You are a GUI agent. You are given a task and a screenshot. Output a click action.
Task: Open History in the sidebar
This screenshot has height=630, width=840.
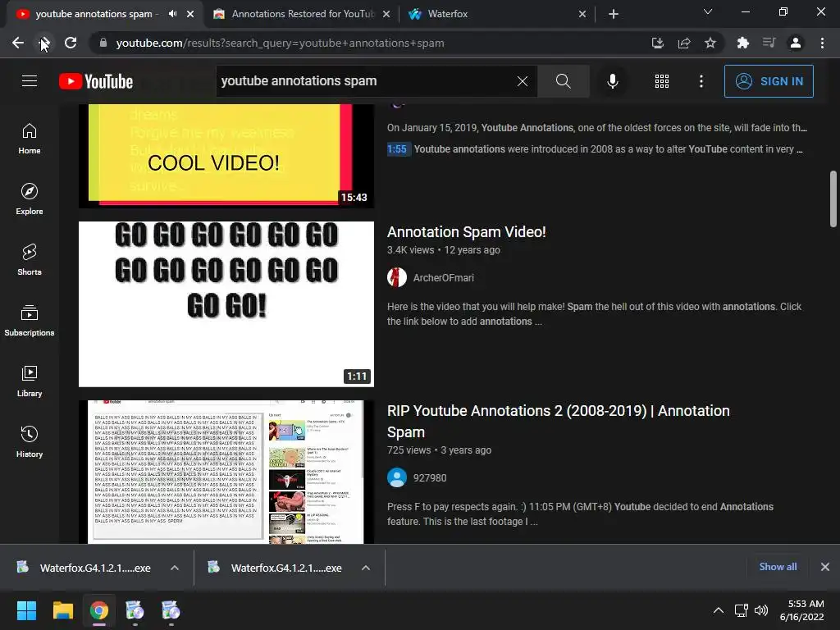point(30,442)
